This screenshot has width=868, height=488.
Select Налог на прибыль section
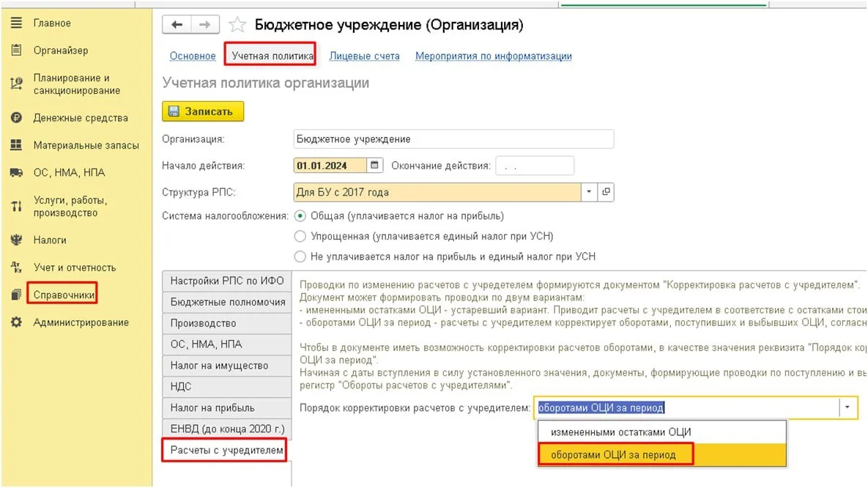227,407
